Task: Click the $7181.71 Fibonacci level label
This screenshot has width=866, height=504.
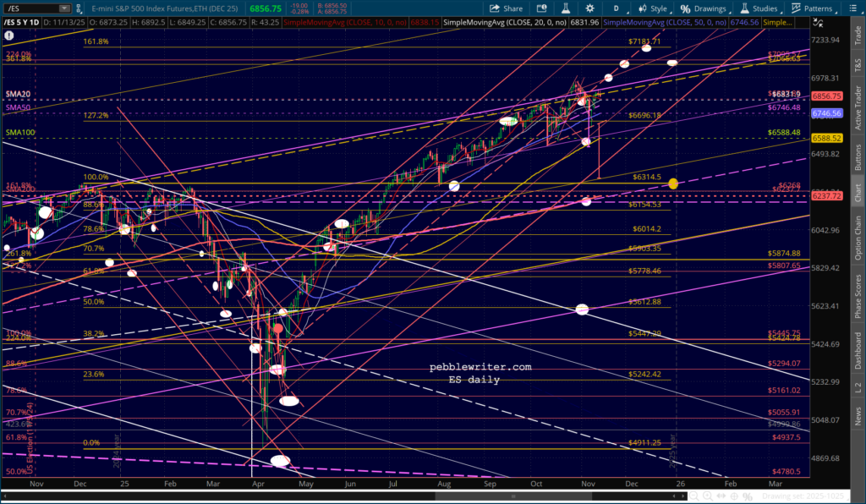Action: pos(644,41)
